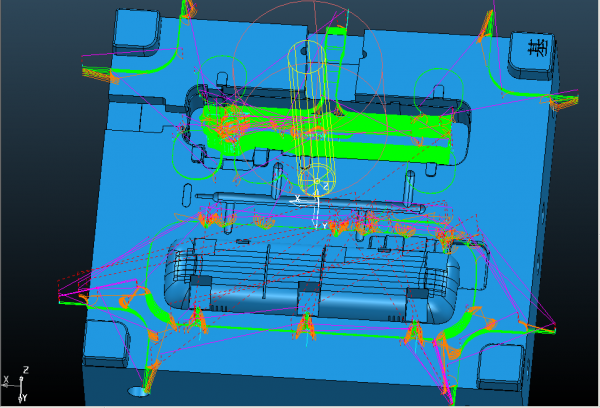Click the green circular loop right of upper cavity
The width and height of the screenshot is (600, 408).
[x=436, y=91]
